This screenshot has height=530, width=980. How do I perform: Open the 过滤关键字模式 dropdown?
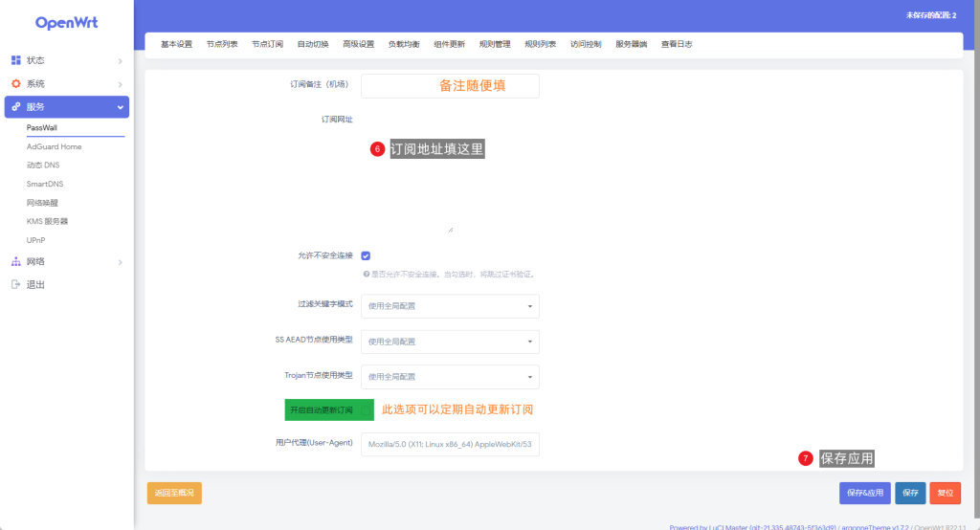tap(450, 306)
